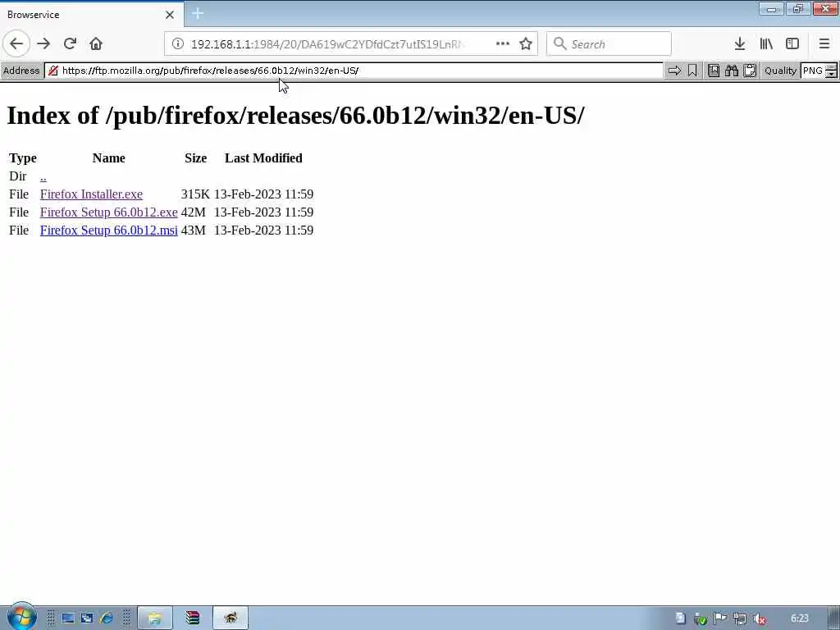Viewport: 840px width, 630px height.
Task: Click the Browservice Go arrow button
Action: tap(674, 71)
